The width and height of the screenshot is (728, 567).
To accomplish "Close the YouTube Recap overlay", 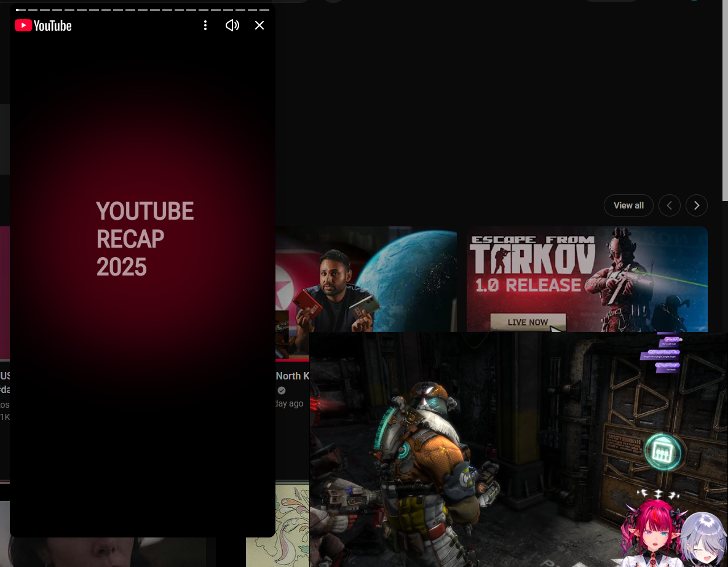I will 259,25.
